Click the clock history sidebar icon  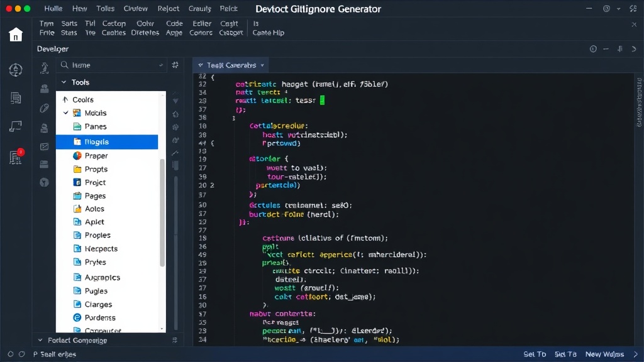coord(16,70)
